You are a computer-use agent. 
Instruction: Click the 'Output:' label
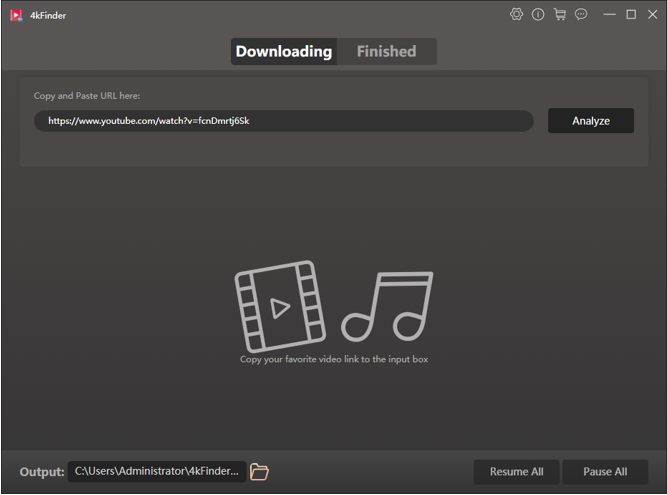coord(42,472)
